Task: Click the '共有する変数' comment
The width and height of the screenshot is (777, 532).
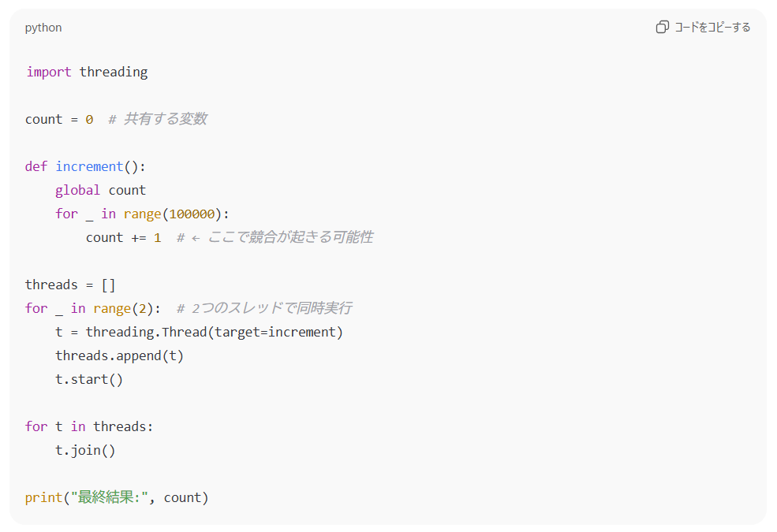Action: (164, 119)
